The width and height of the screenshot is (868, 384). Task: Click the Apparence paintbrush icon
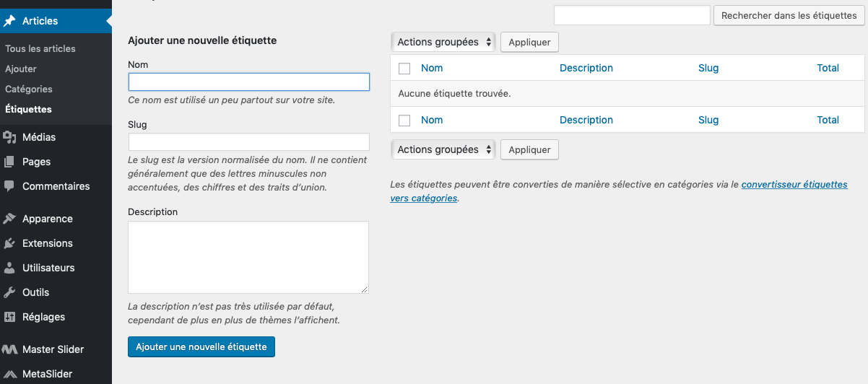tap(9, 219)
